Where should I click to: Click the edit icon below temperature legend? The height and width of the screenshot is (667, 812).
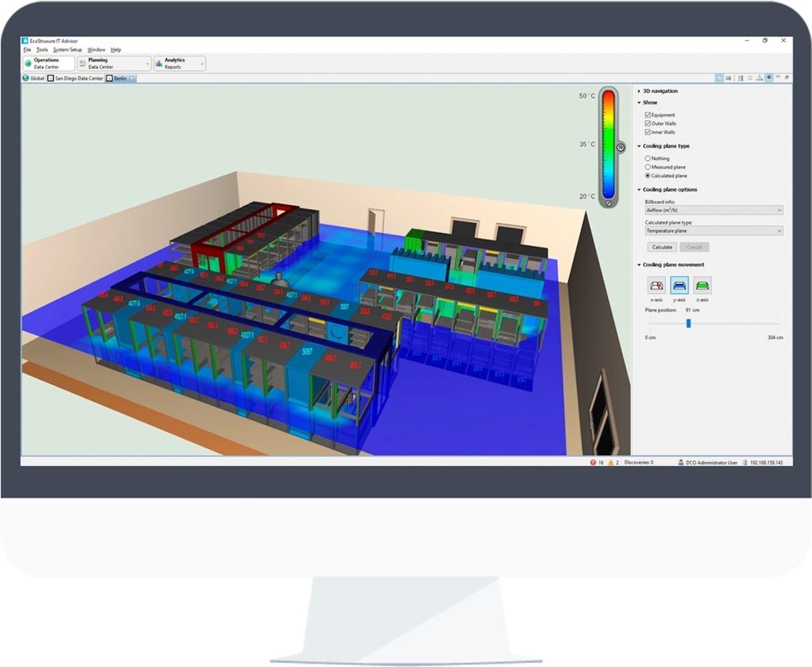(608, 204)
